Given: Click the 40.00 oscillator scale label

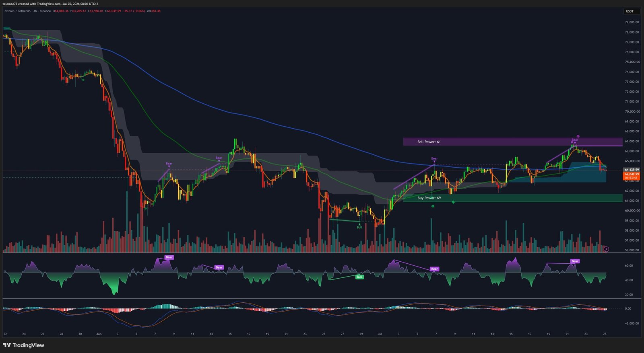Looking at the screenshot, I should click(628, 280).
